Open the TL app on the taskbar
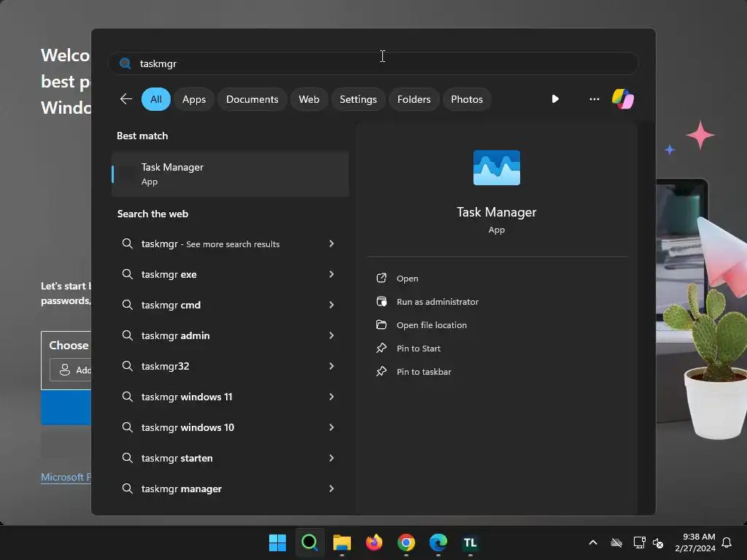This screenshot has width=747, height=560. [x=471, y=542]
